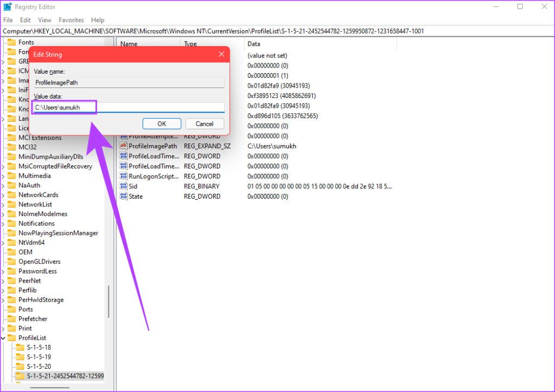
Task: Select the OEM folder icon
Action: point(12,252)
